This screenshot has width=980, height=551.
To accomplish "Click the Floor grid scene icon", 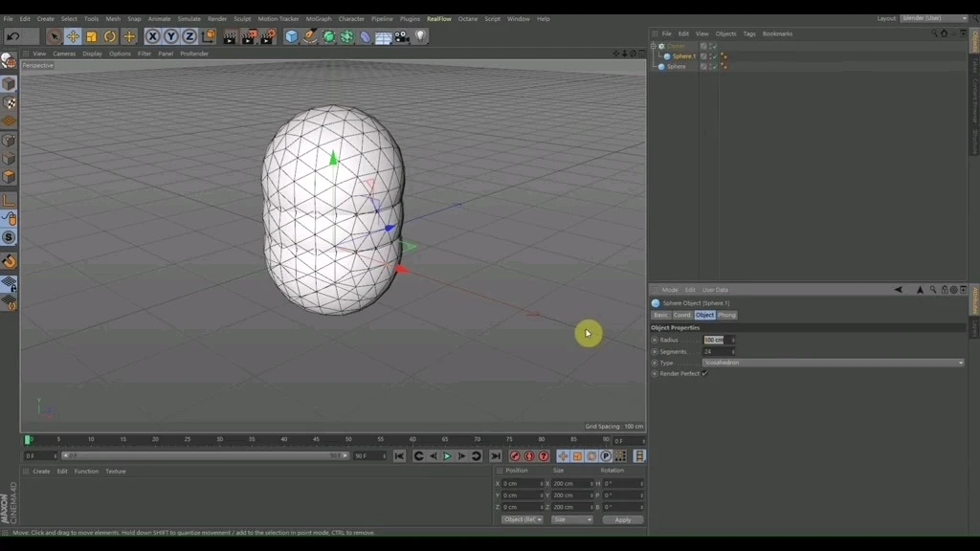I will pos(383,36).
